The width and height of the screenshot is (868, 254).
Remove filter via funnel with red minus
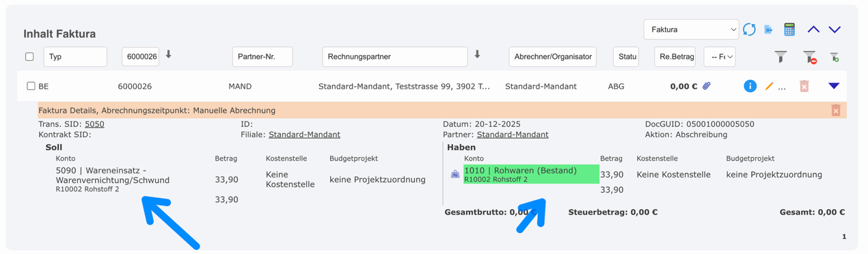tap(809, 57)
